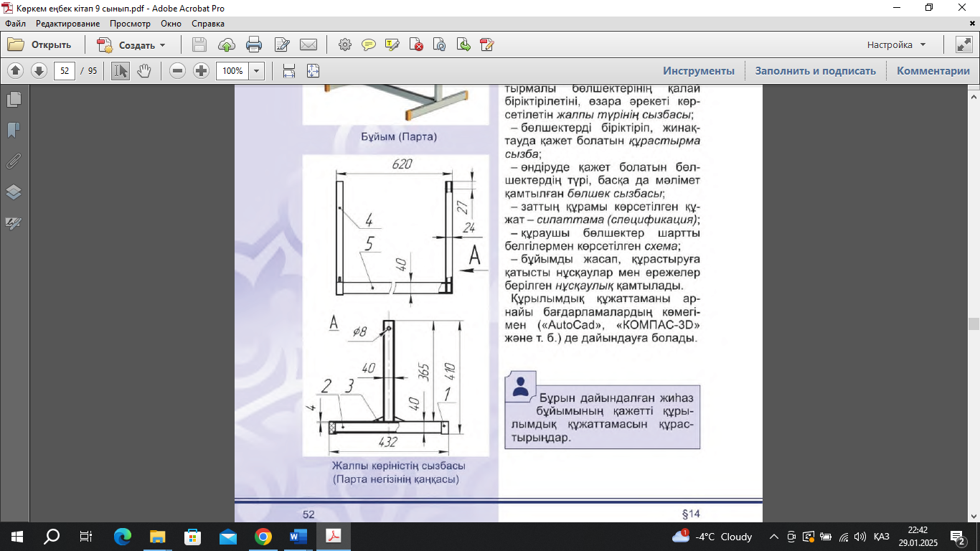Click the scrollbar up arrow

click(x=974, y=95)
